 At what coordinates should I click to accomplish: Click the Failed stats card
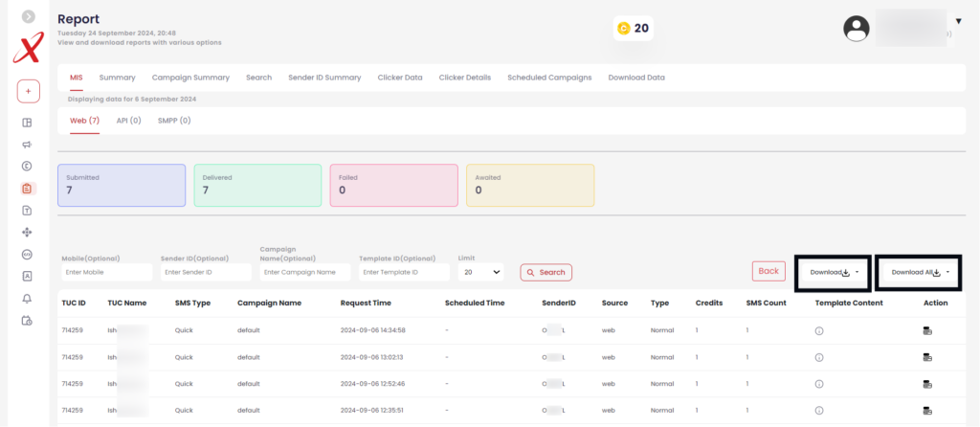[393, 185]
